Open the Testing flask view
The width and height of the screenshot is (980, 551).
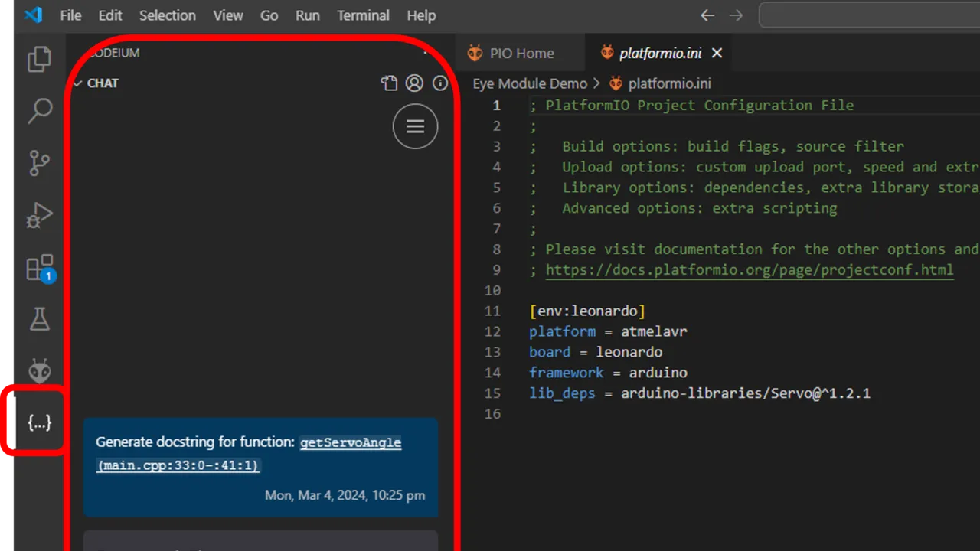[39, 320]
